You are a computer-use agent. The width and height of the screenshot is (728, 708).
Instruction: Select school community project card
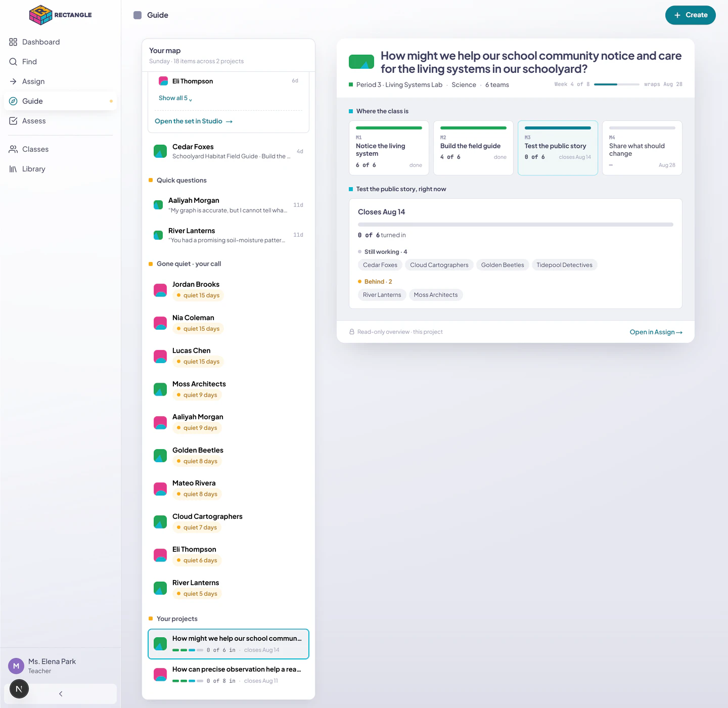point(229,644)
